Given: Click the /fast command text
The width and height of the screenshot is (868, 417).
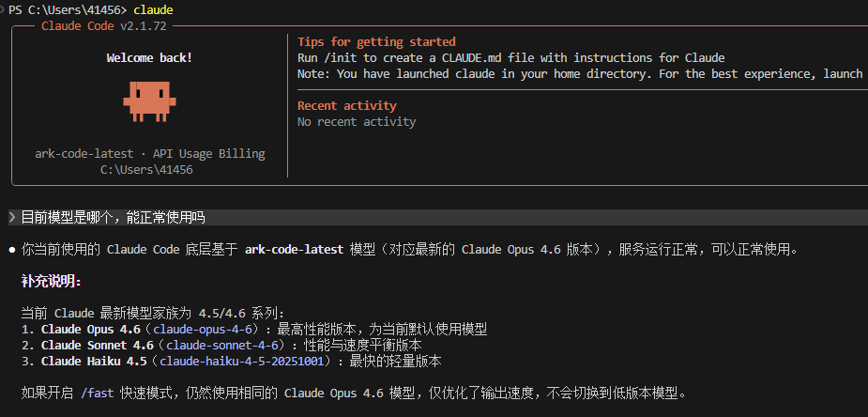Looking at the screenshot, I should (97, 394).
